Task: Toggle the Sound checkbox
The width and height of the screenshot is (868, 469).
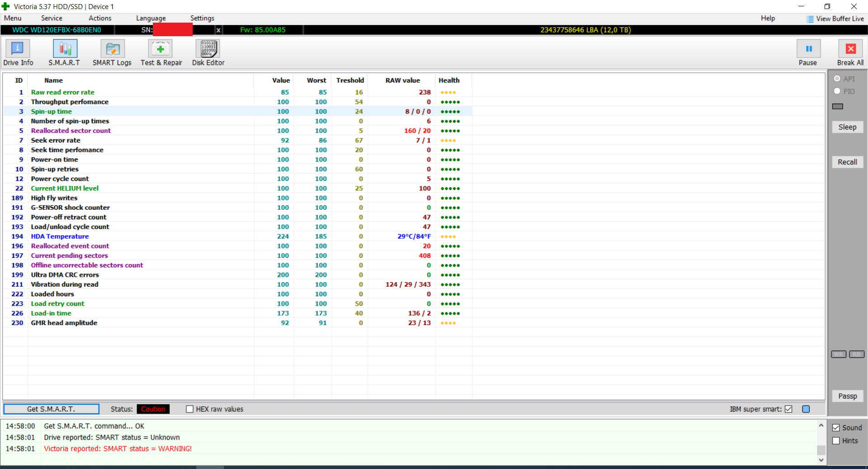Action: [836, 428]
